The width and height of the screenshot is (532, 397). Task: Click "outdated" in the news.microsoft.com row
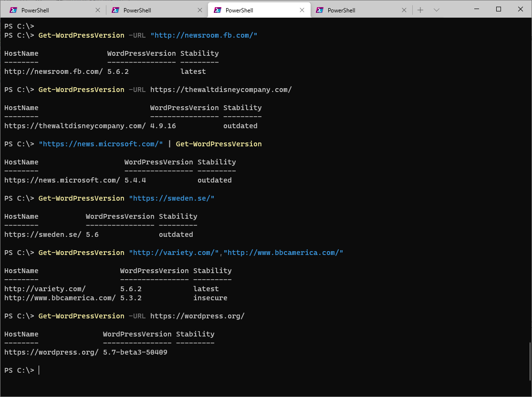(x=214, y=180)
